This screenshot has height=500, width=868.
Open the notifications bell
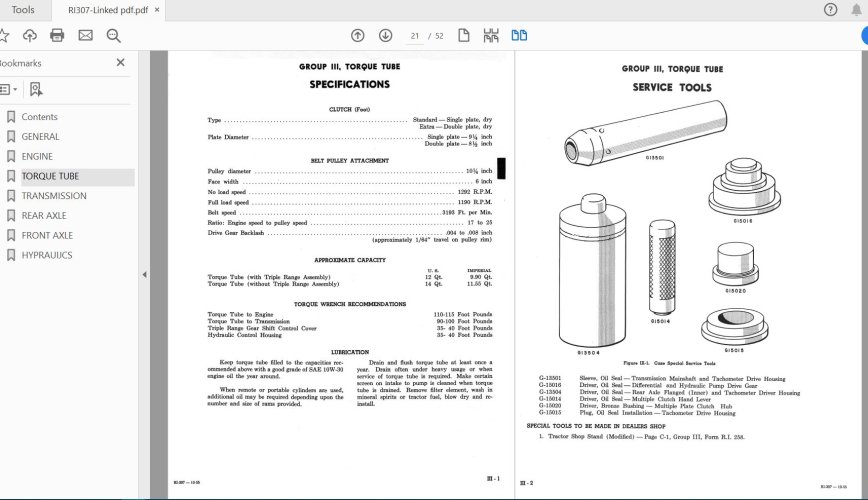tap(858, 10)
